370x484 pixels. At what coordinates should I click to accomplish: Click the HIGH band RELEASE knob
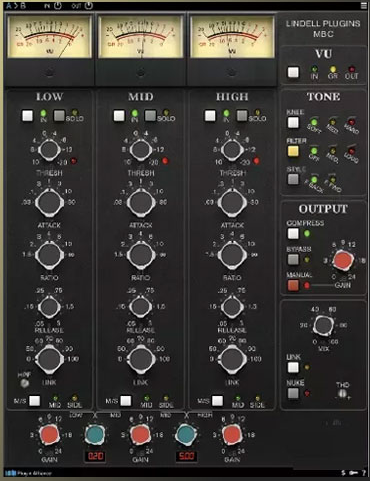pos(232,306)
